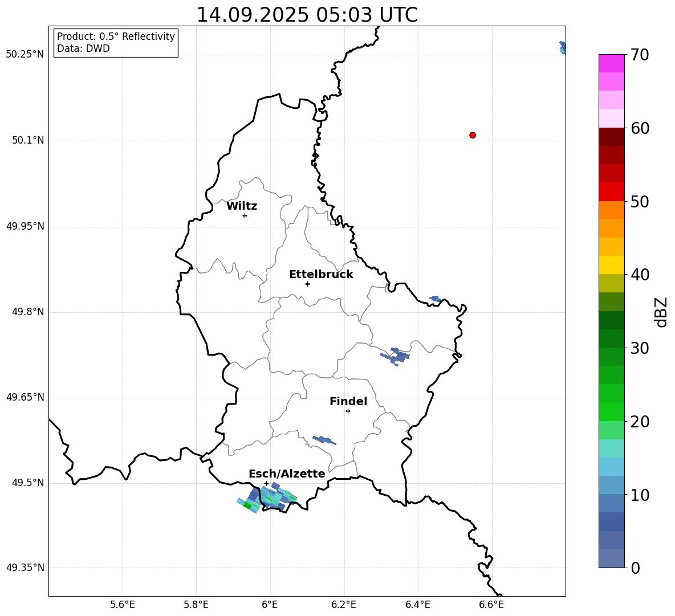
Task: Click the colorbar tick label 10
Action: tap(640, 495)
